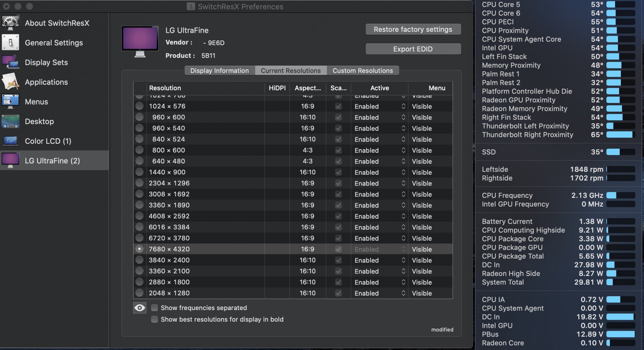Switch to Custom Resolutions tab

click(363, 70)
